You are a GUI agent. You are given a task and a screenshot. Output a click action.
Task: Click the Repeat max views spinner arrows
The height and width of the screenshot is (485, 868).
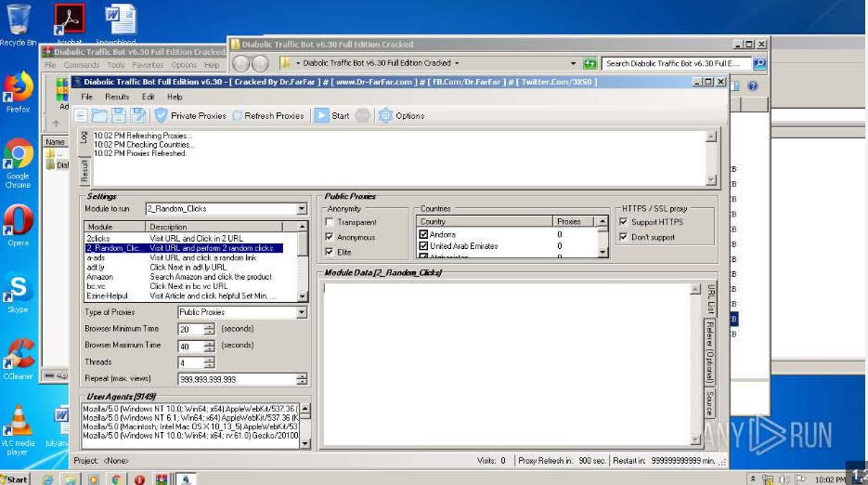tap(302, 379)
